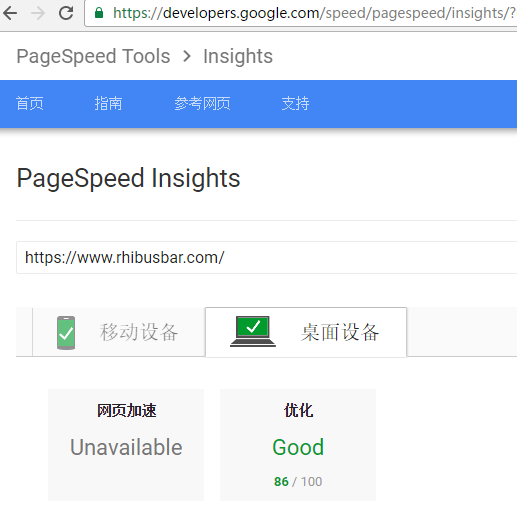Click the browser forward arrow
The image size is (517, 516).
pos(38,13)
